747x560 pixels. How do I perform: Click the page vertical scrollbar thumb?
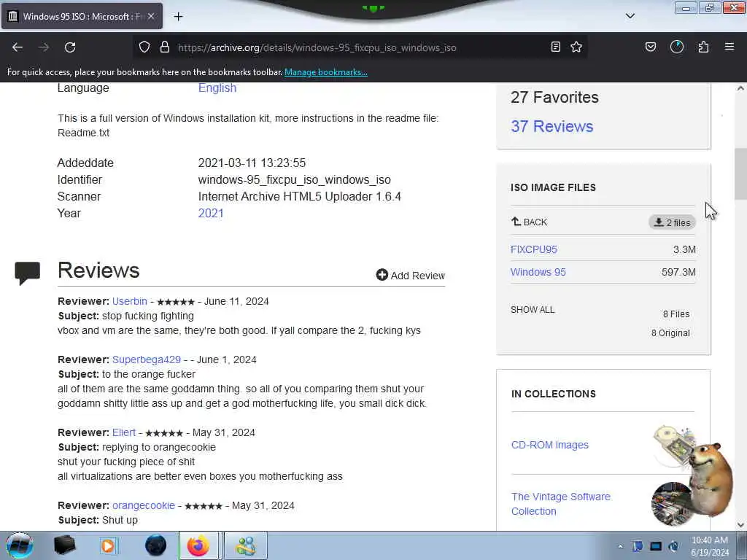point(740,174)
